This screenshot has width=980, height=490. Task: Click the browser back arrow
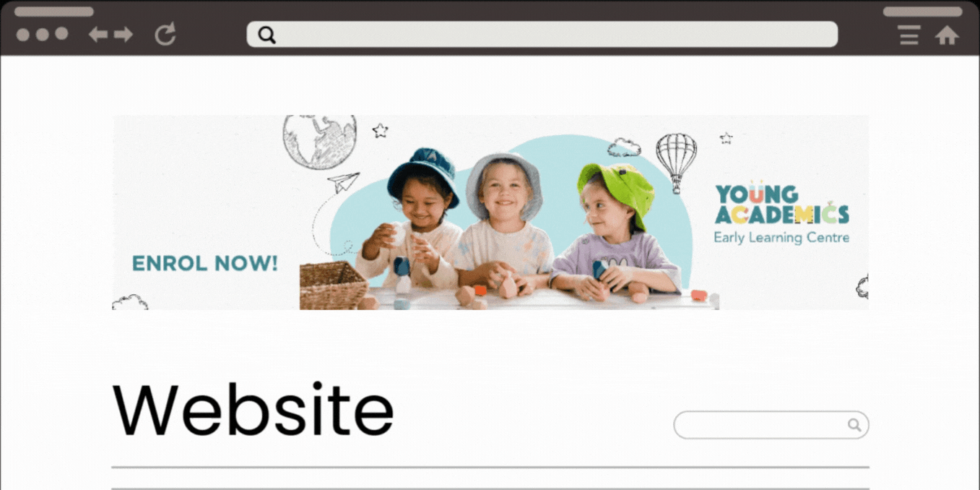(x=97, y=34)
